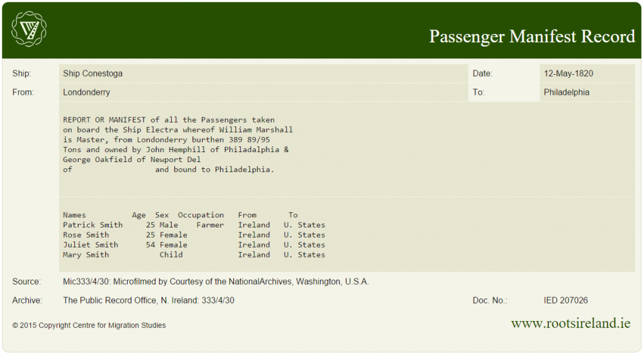Image resolution: width=644 pixels, height=355 pixels.
Task: Click the Londonderry origin field
Action: (x=87, y=92)
